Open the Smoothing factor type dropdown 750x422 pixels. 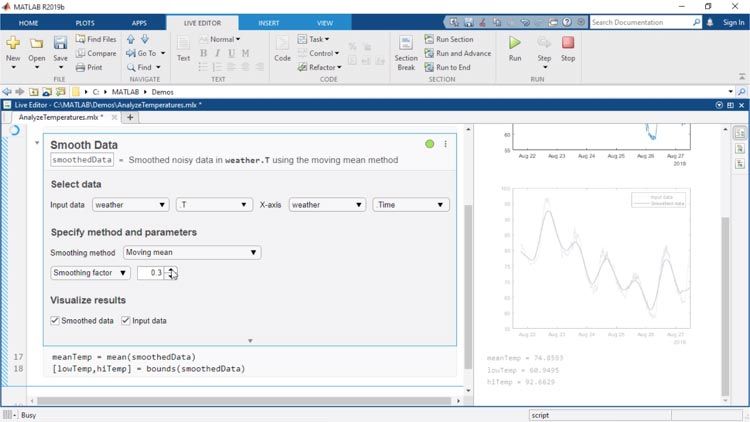90,273
